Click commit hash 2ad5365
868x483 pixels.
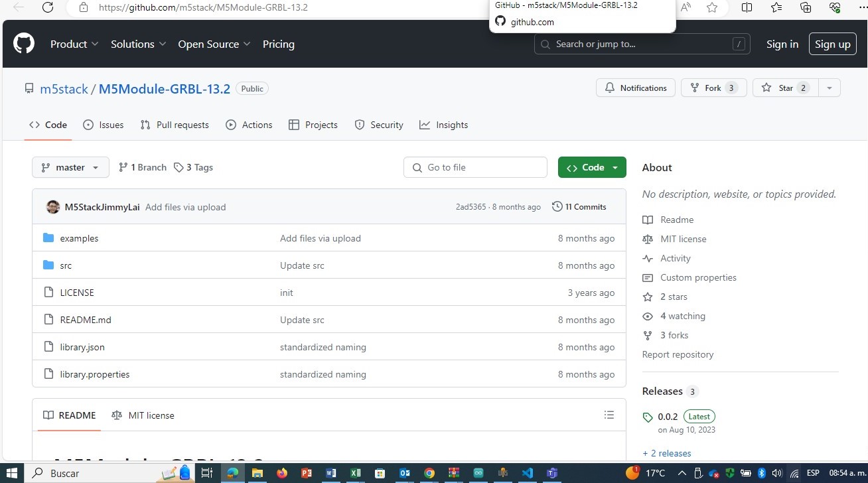point(470,207)
